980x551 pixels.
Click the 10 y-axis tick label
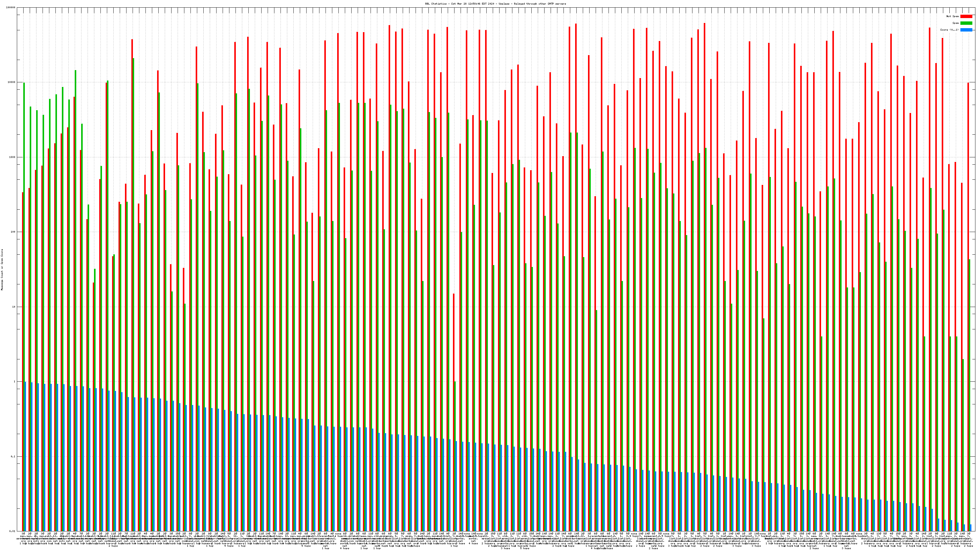[x=14, y=307]
